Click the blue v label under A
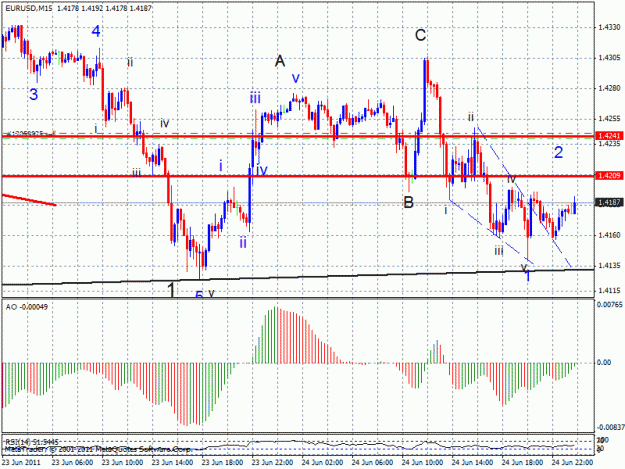This screenshot has height=469, width=625. 295,78
